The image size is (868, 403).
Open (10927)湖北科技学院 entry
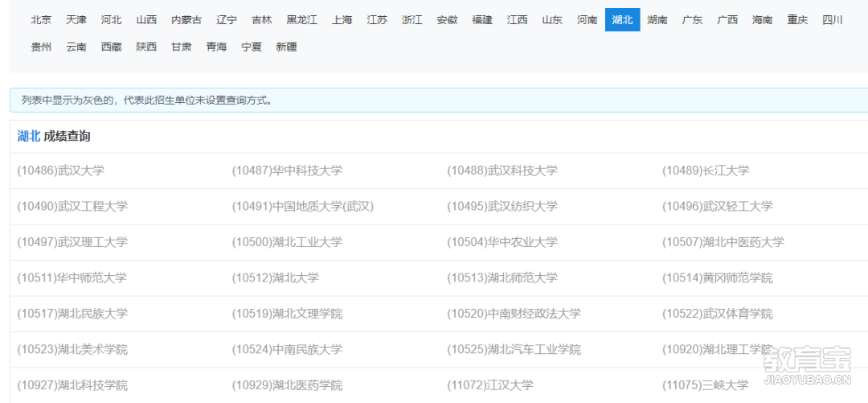point(72,384)
